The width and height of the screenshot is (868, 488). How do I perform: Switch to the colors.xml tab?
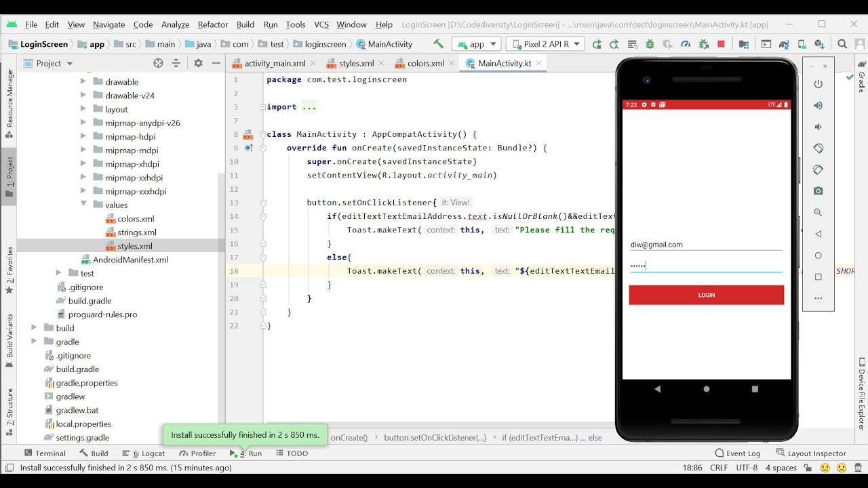click(x=425, y=63)
